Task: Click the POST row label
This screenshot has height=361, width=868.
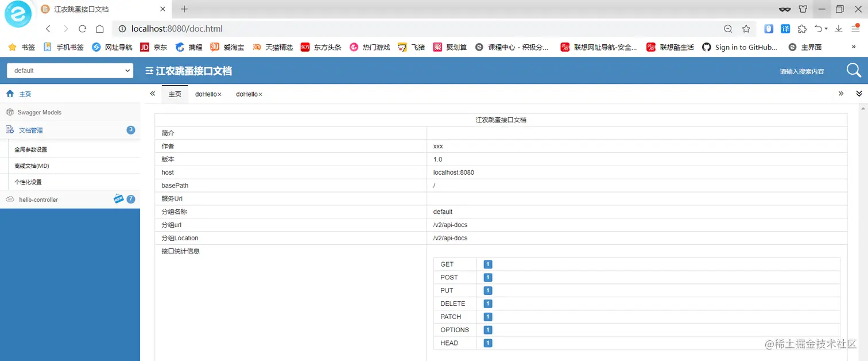Action: (x=449, y=277)
